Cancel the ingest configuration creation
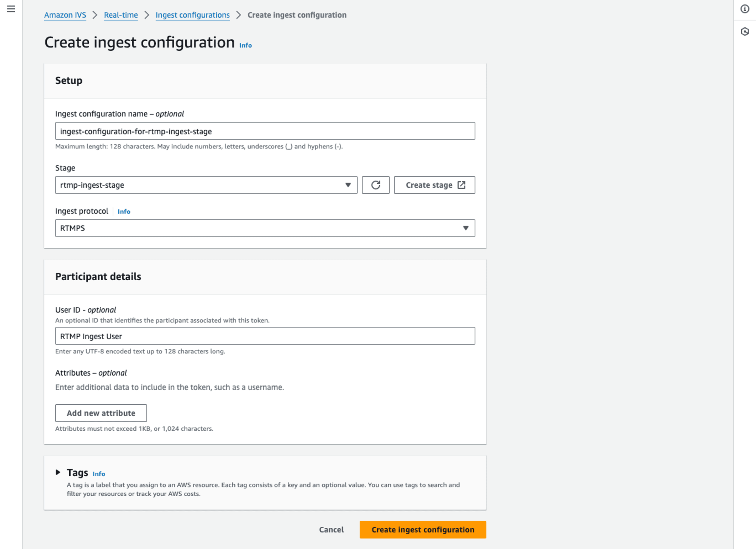The height and width of the screenshot is (549, 756). coord(331,529)
